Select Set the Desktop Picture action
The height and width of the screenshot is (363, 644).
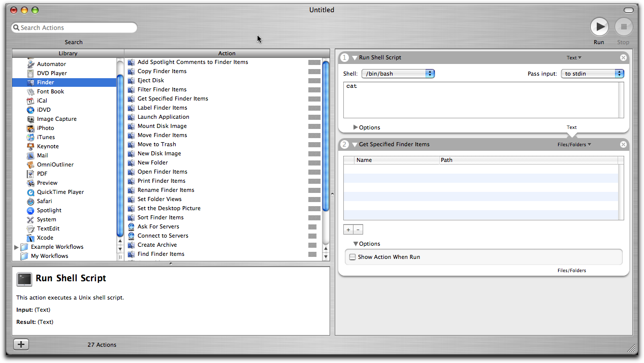[x=169, y=208]
